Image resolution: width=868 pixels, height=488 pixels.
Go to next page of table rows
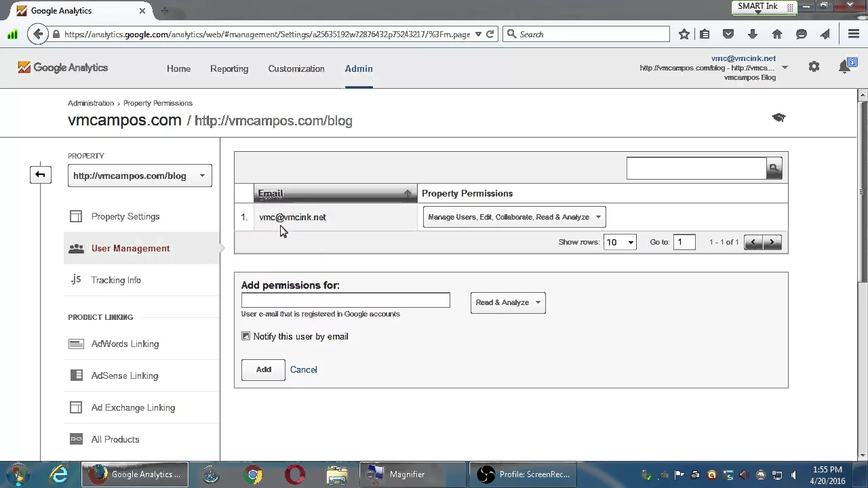click(772, 242)
